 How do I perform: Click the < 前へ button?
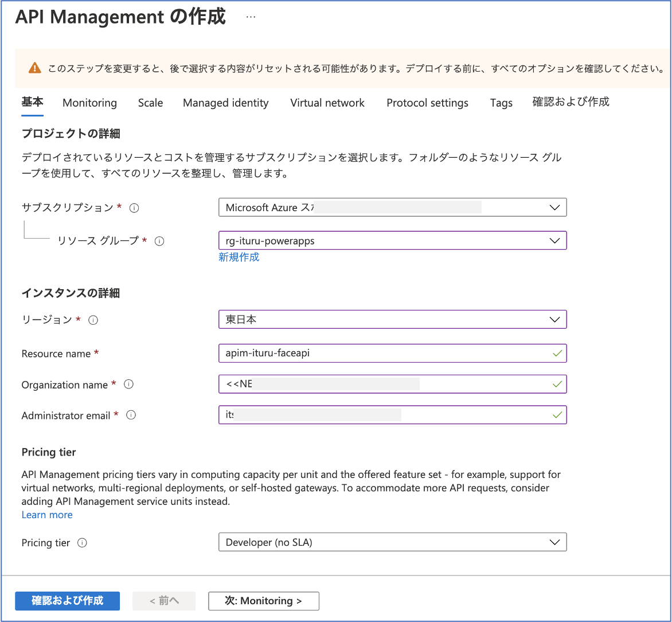point(164,601)
